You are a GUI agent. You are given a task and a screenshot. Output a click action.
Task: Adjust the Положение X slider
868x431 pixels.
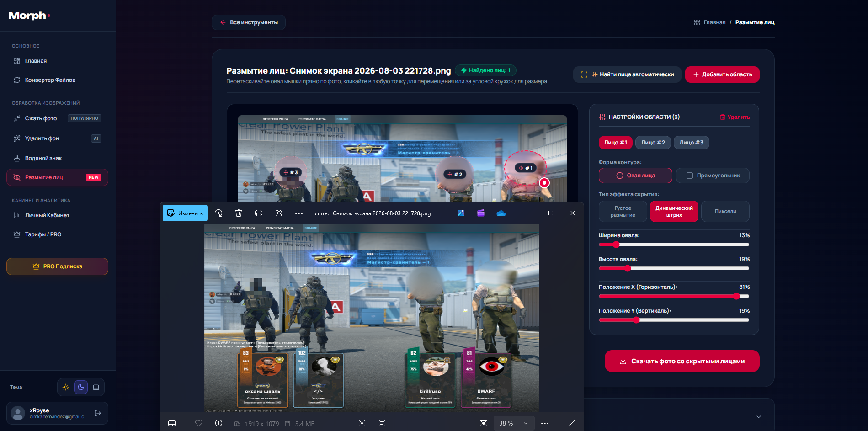674,296
